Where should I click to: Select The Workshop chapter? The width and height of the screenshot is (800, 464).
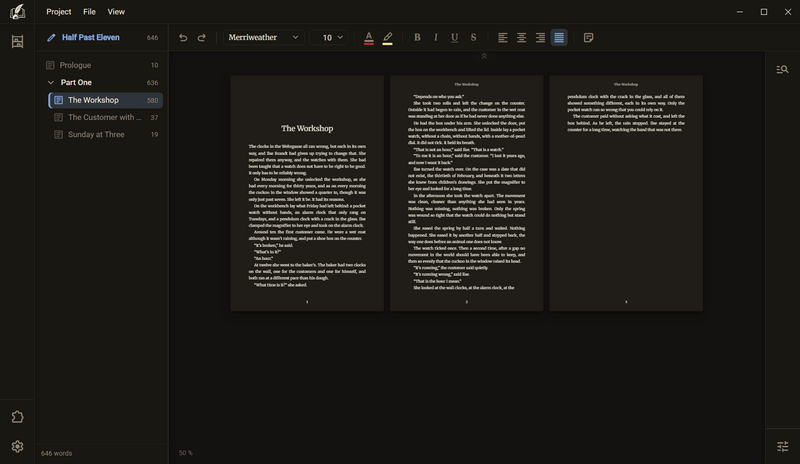pos(106,100)
